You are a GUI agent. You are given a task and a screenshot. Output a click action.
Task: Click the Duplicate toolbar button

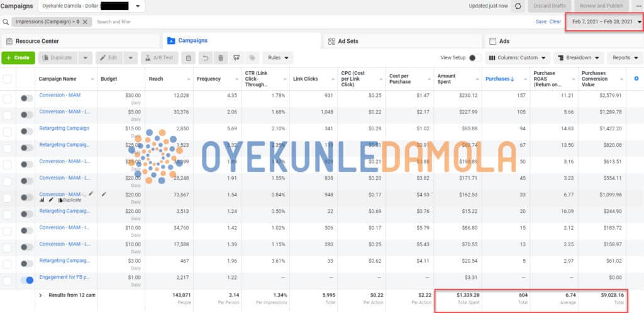coord(57,58)
